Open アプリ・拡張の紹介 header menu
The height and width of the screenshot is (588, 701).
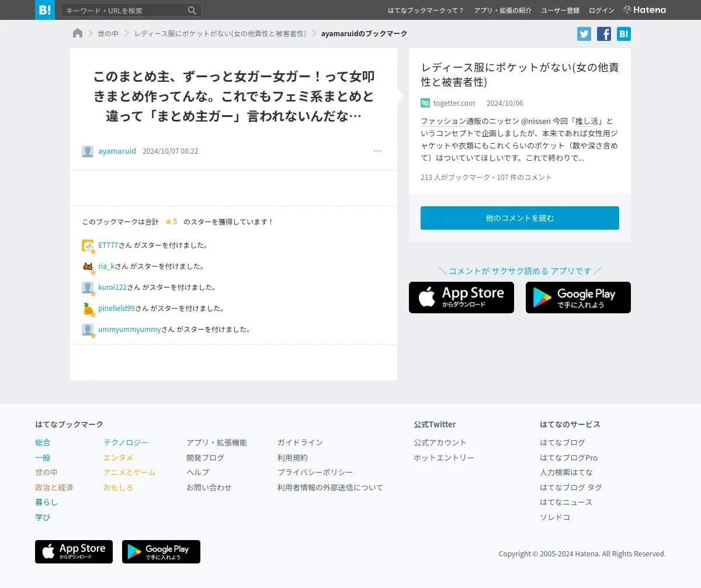pyautogui.click(x=503, y=11)
